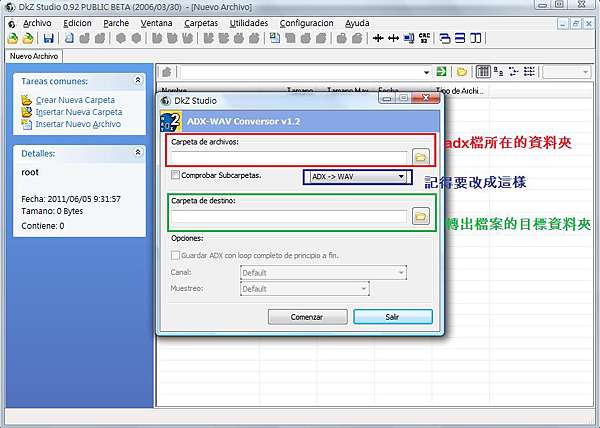Click the last view-mode icon in the file list toolbar
Screen dimensions: 600x428
pyautogui.click(x=529, y=72)
